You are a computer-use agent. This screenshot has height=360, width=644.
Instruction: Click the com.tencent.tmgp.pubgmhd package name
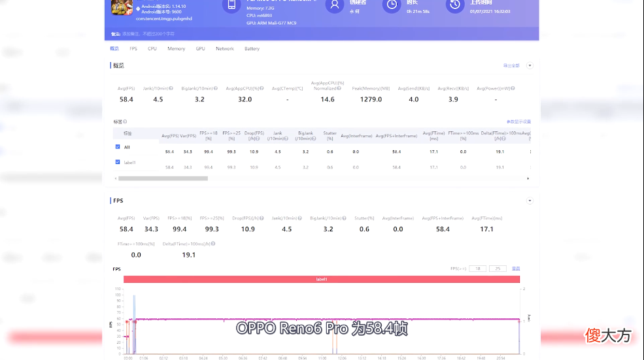point(164,18)
